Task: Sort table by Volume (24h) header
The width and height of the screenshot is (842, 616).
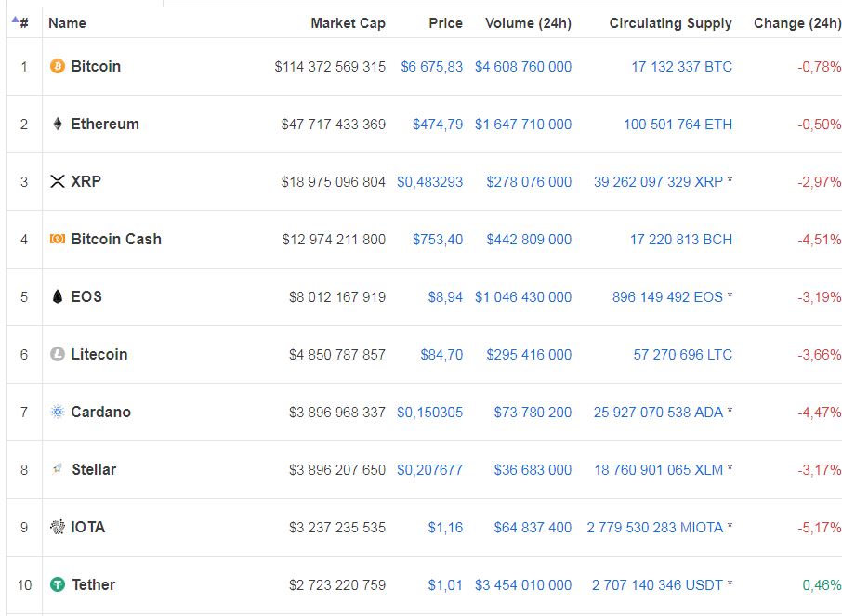Action: point(529,23)
